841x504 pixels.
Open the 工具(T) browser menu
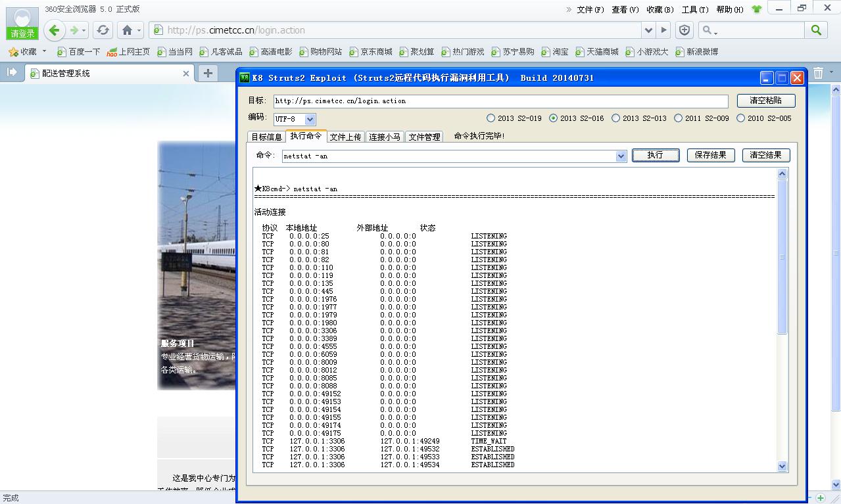695,9
